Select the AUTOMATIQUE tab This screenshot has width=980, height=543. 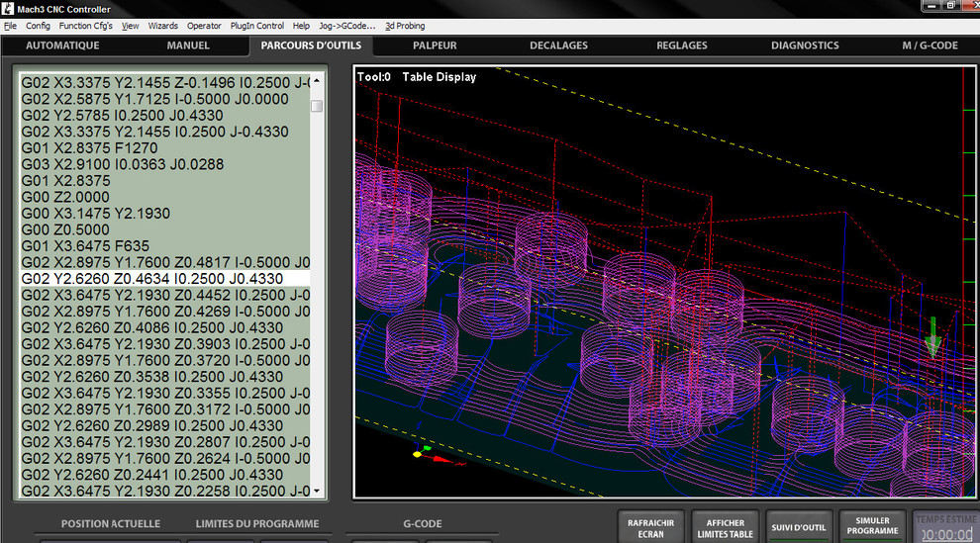point(62,45)
